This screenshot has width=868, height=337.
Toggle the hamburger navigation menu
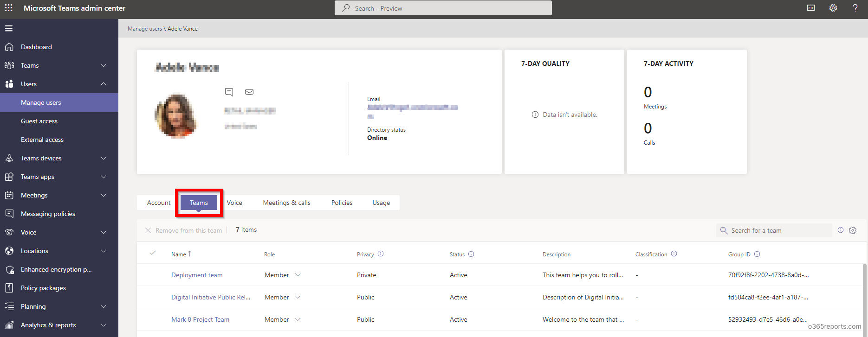tap(9, 28)
